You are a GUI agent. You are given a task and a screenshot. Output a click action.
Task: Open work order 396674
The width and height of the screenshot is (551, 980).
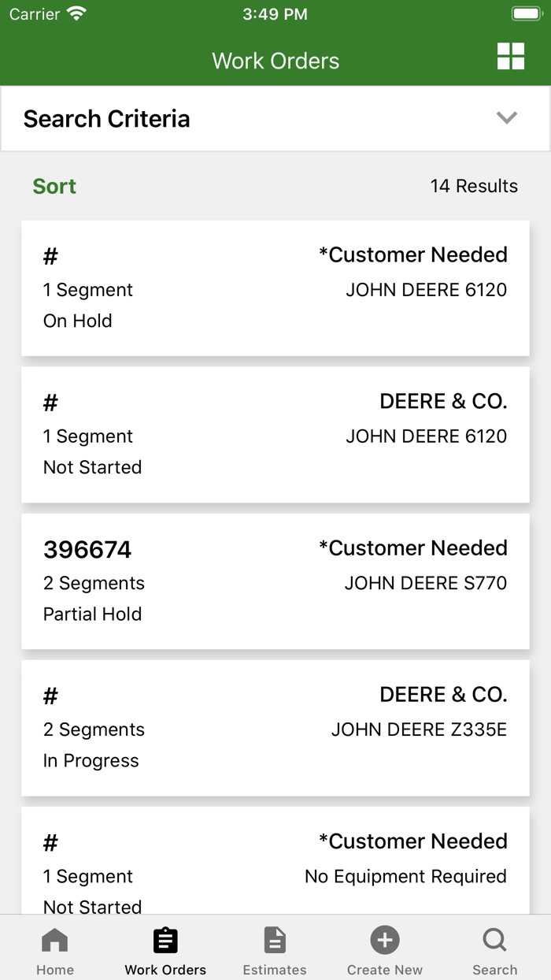coord(275,581)
